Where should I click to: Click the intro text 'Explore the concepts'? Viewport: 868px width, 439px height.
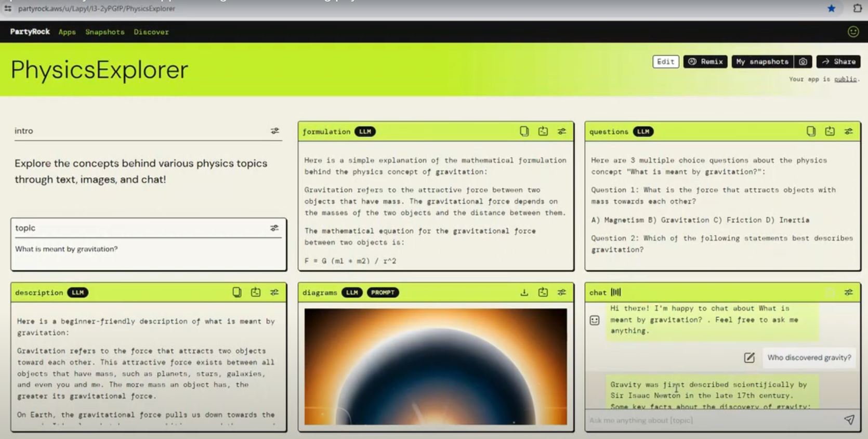tap(141, 171)
